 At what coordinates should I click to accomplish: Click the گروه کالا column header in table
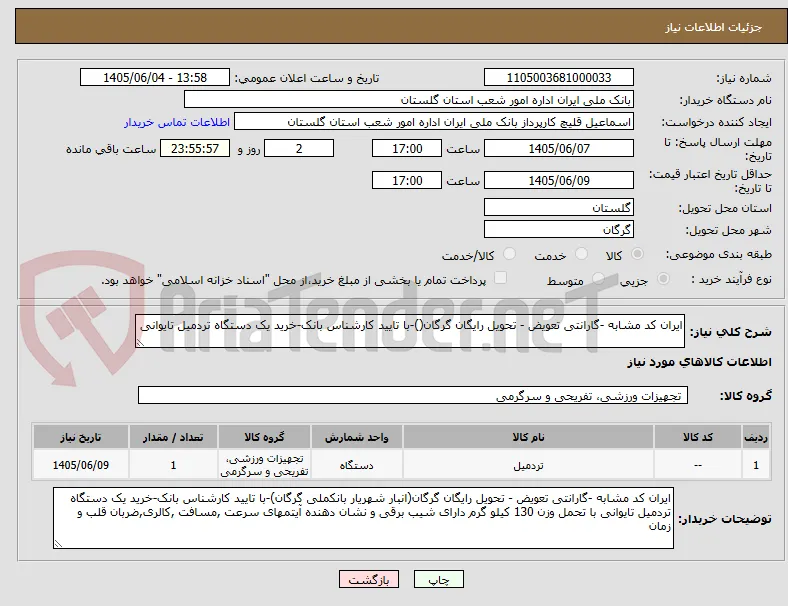click(264, 437)
